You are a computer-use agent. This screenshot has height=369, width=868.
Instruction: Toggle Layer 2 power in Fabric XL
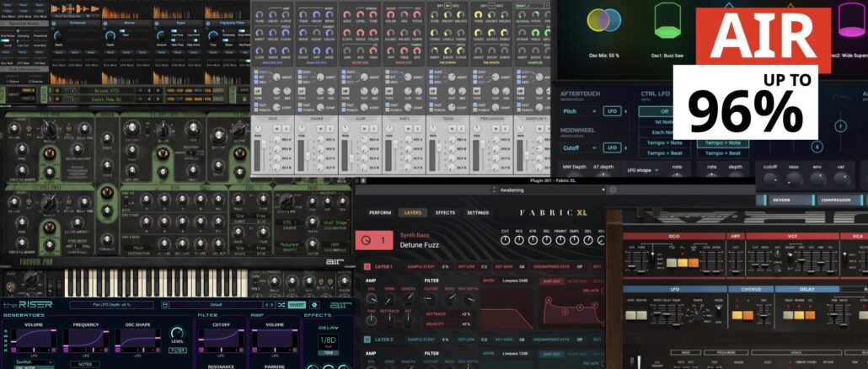tap(367, 340)
